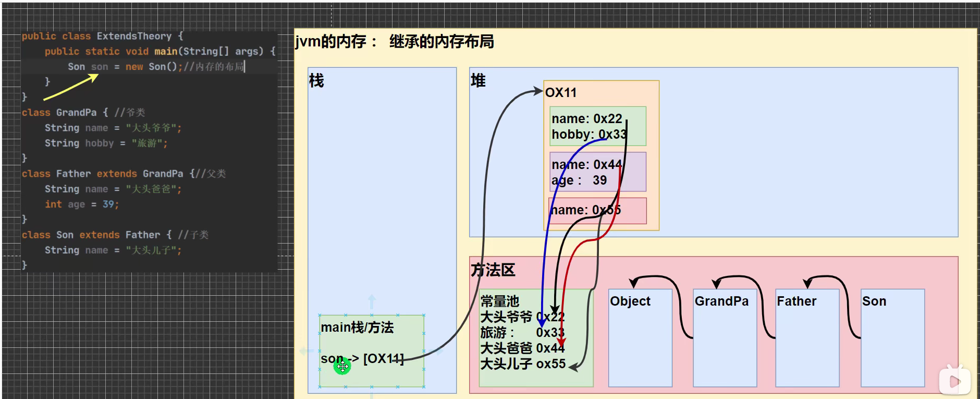Viewport: 980px width, 399px height.
Task: Click the 'name: 0x44' field in heap
Action: pyautogui.click(x=587, y=165)
